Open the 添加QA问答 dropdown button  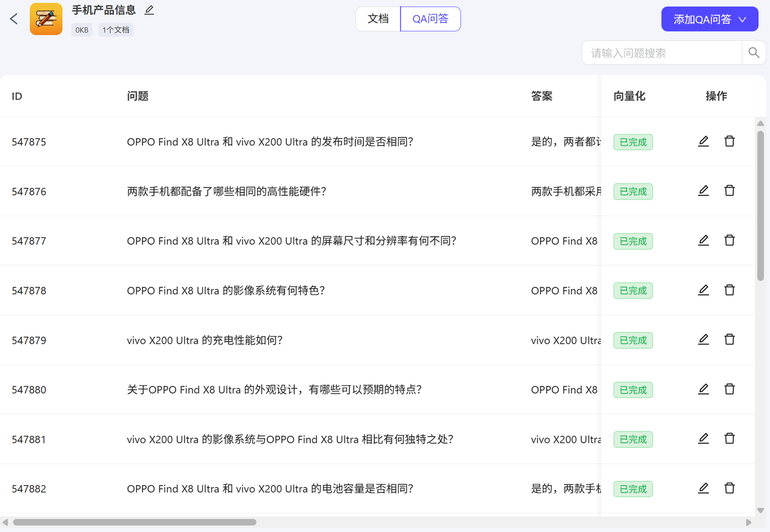709,19
